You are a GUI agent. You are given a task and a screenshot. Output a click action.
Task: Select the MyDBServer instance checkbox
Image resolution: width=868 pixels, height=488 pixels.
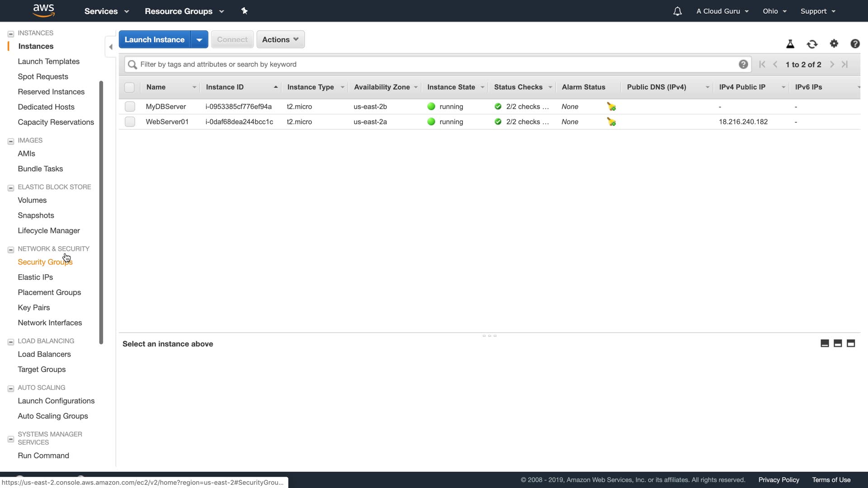click(130, 107)
